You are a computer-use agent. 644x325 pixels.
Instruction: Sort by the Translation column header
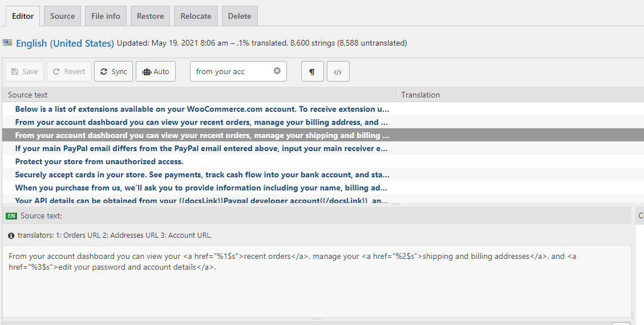point(420,95)
